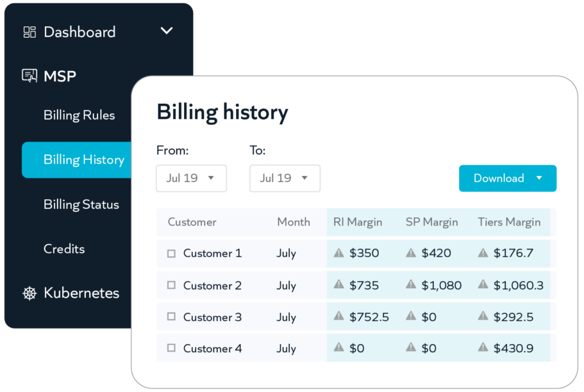Click the Customer column header
This screenshot has height=392, width=584.
click(192, 222)
